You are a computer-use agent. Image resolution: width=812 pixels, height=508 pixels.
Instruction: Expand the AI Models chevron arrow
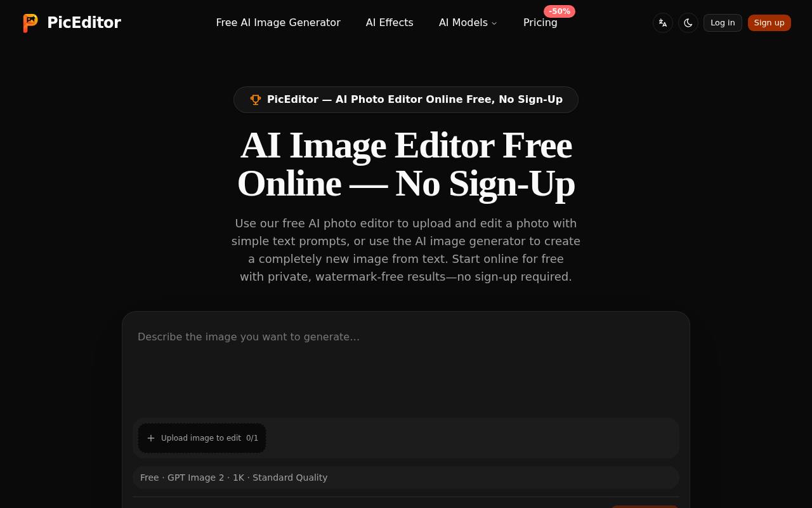[x=494, y=23]
